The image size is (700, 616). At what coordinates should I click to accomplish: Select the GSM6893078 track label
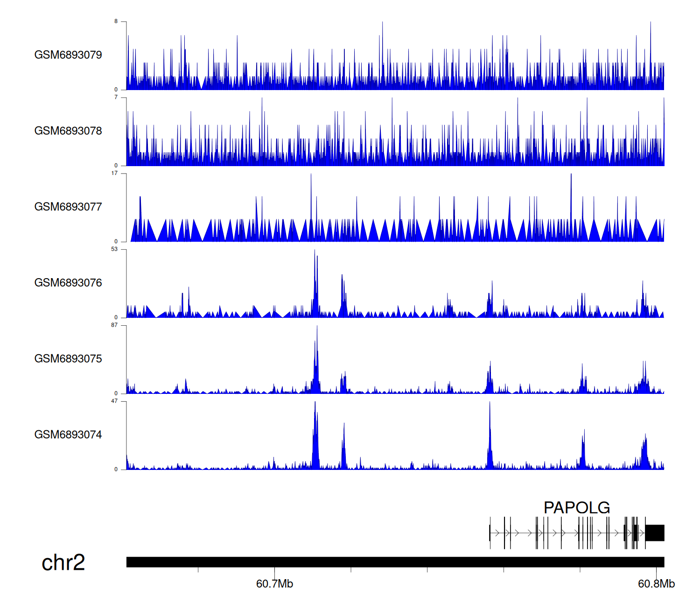tap(68, 131)
